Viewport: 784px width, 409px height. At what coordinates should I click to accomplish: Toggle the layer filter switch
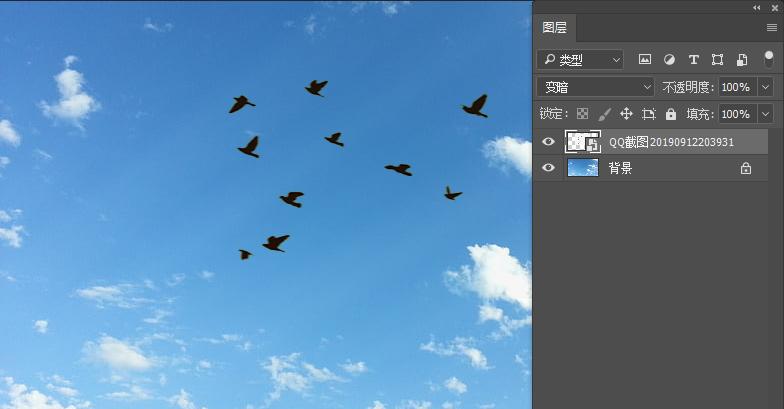click(x=768, y=59)
